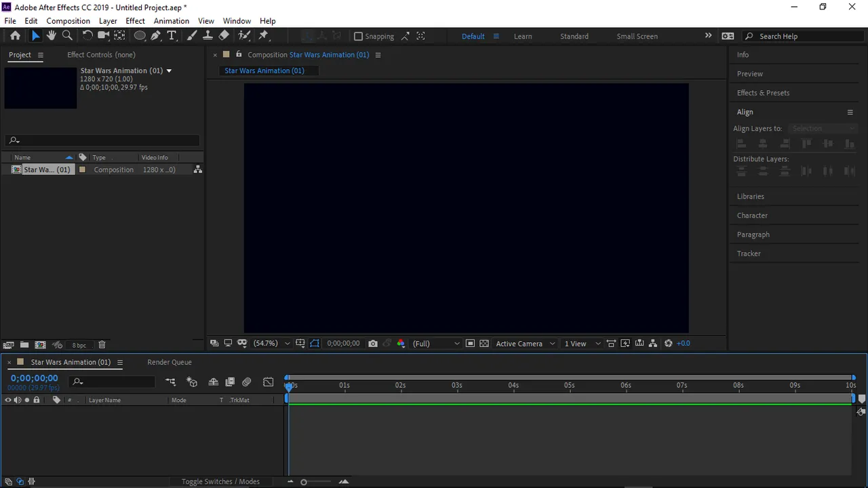Toggle Transparency Grid in viewer

click(x=484, y=344)
